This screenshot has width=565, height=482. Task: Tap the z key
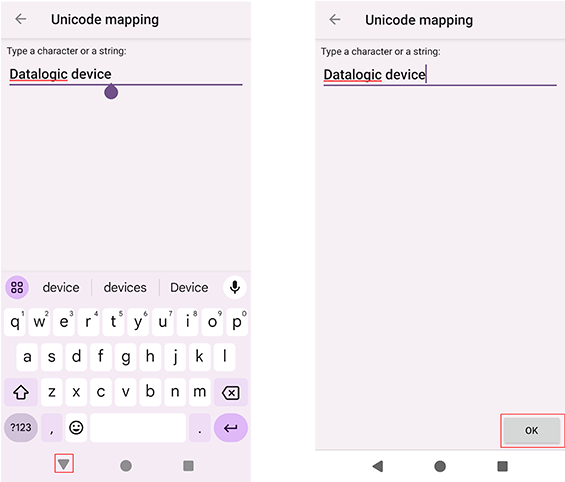(52, 392)
